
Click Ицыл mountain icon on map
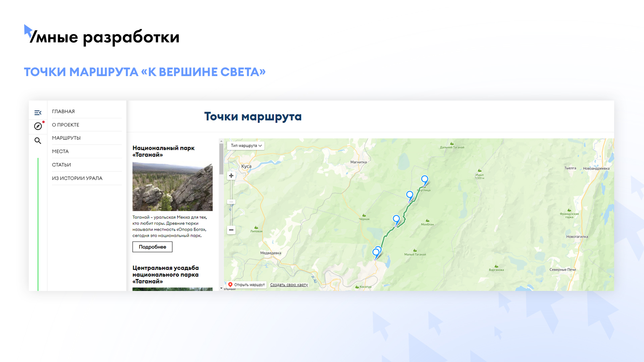coord(480,170)
